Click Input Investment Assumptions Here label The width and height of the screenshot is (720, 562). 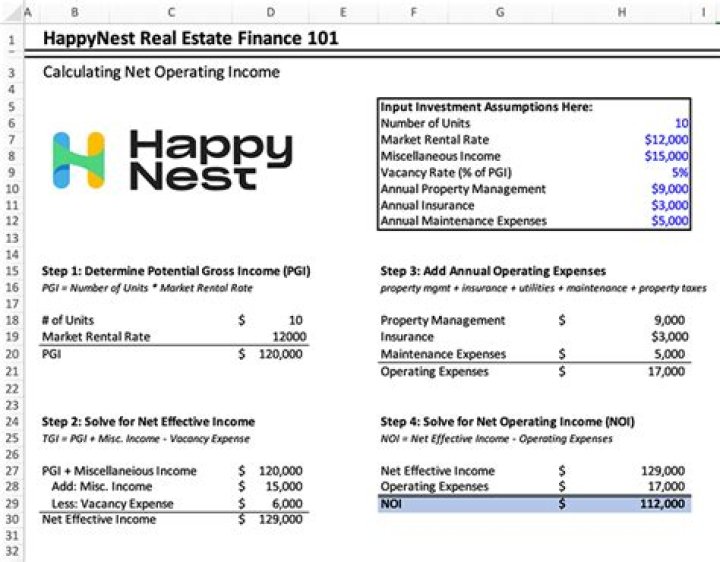[x=486, y=107]
